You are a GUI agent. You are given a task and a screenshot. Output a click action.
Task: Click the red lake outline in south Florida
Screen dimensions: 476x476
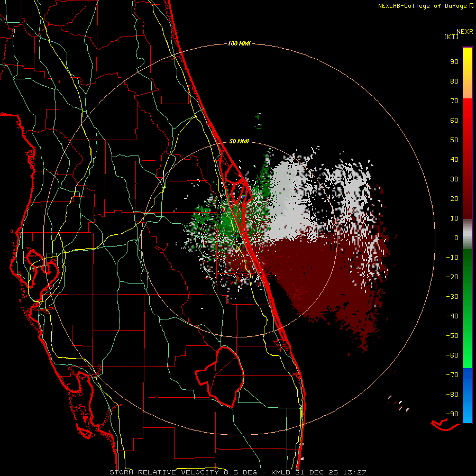click(x=219, y=377)
